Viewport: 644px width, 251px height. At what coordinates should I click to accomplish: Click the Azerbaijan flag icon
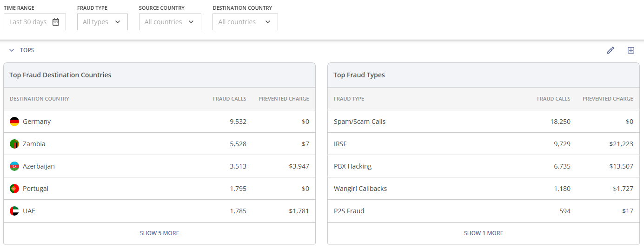point(14,166)
